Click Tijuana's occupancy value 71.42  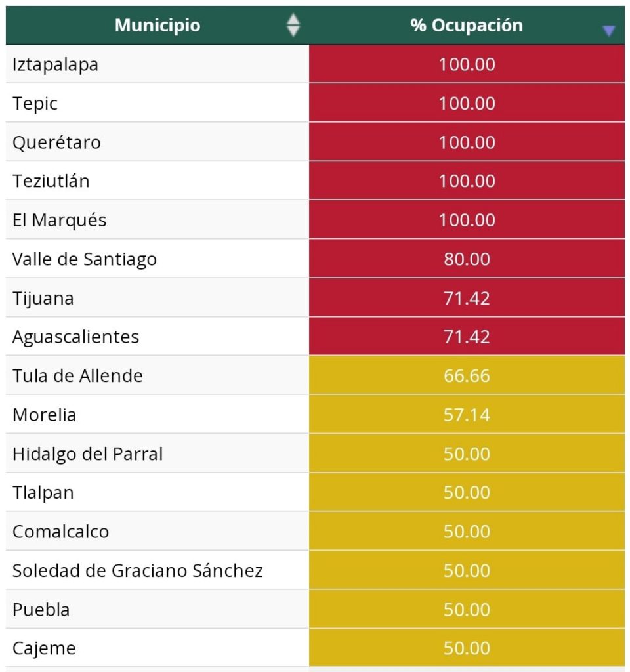467,297
